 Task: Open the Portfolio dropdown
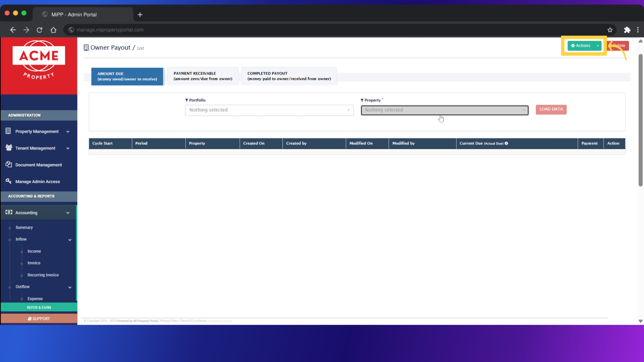(x=269, y=110)
